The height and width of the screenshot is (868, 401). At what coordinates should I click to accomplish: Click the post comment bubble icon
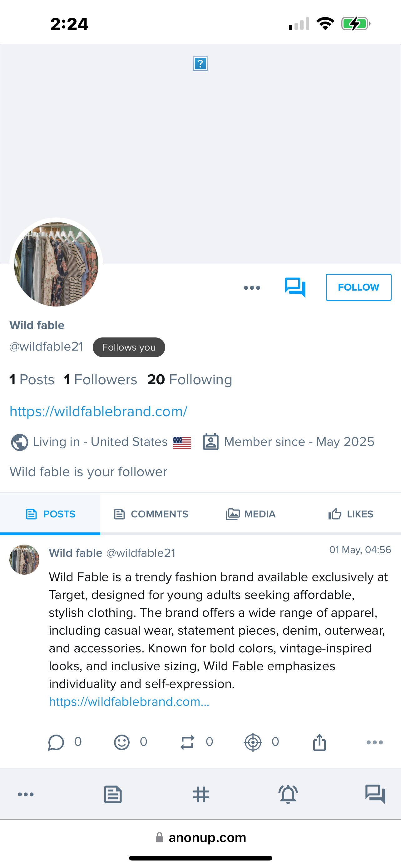pyautogui.click(x=56, y=742)
